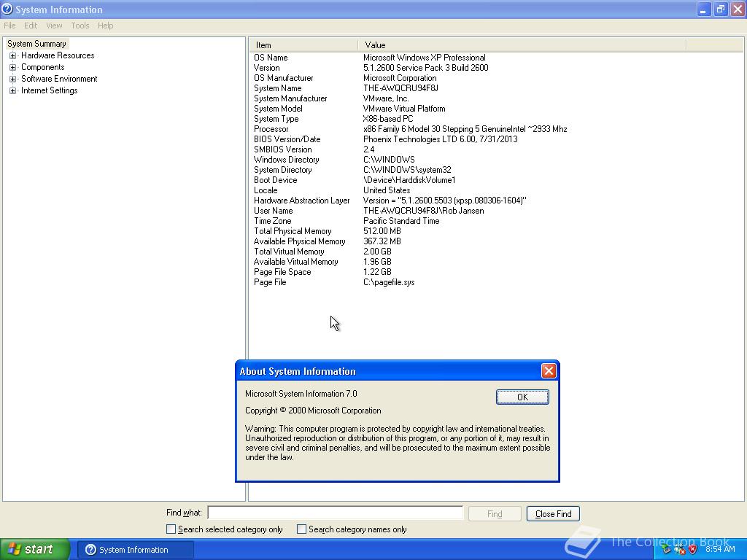Click the 8:54 AM taskbar clock

(x=720, y=550)
